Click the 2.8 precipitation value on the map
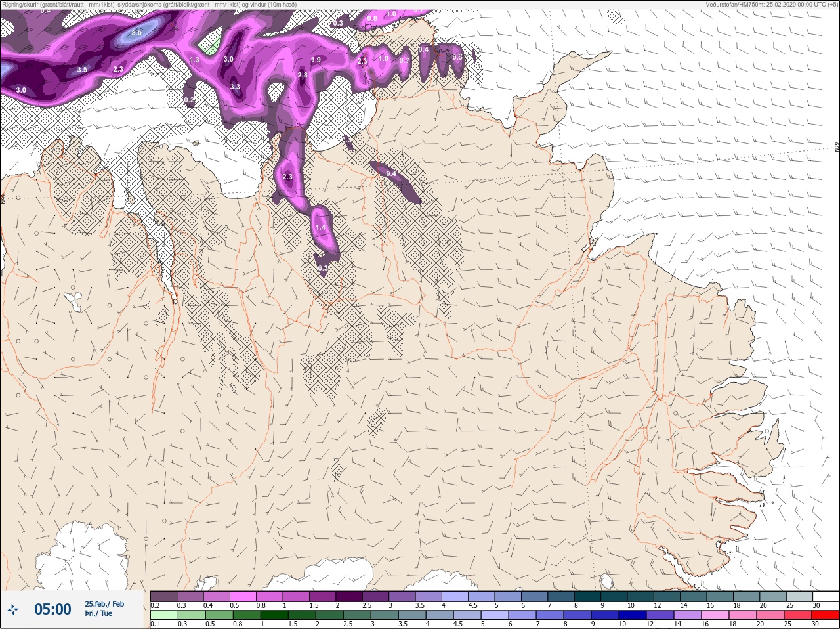Viewport: 840px width, 629px height. point(303,76)
